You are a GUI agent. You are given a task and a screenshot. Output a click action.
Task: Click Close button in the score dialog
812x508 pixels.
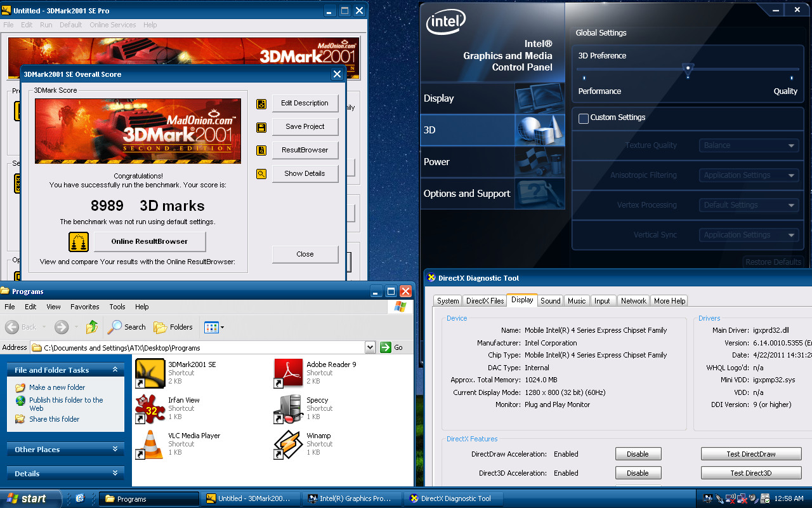coord(305,254)
